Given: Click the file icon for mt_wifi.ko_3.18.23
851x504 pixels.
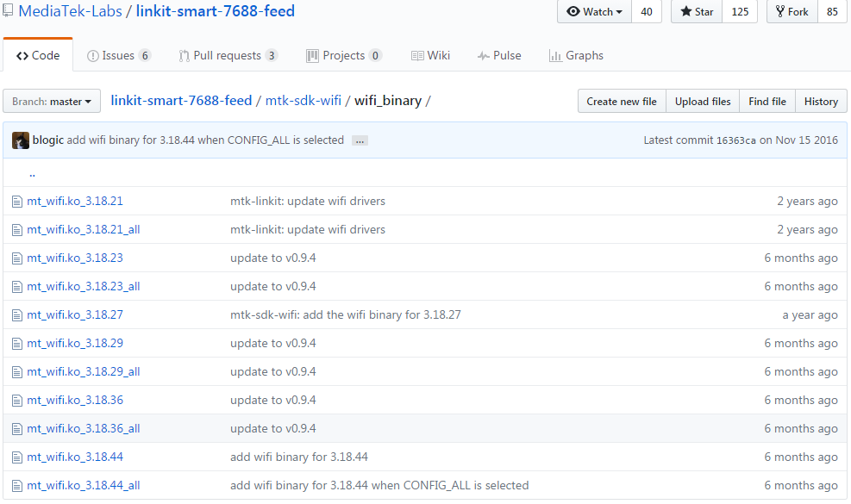Looking at the screenshot, I should tap(17, 258).
